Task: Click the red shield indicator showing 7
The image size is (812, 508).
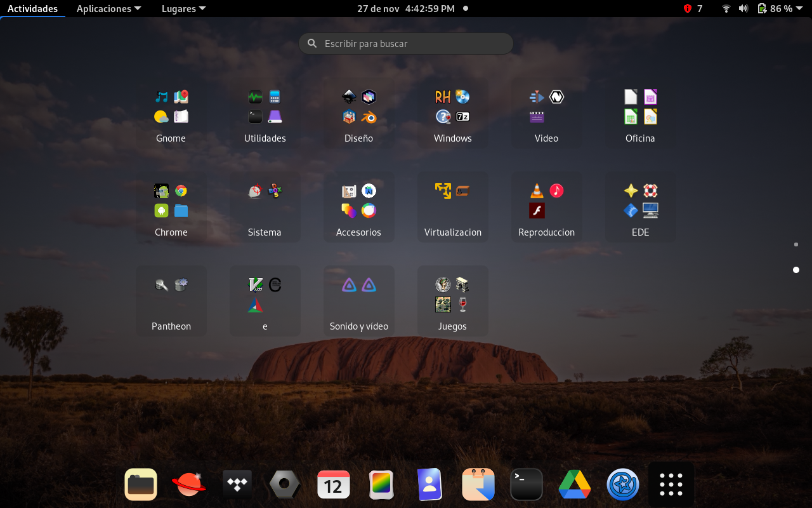Action: 693,8
